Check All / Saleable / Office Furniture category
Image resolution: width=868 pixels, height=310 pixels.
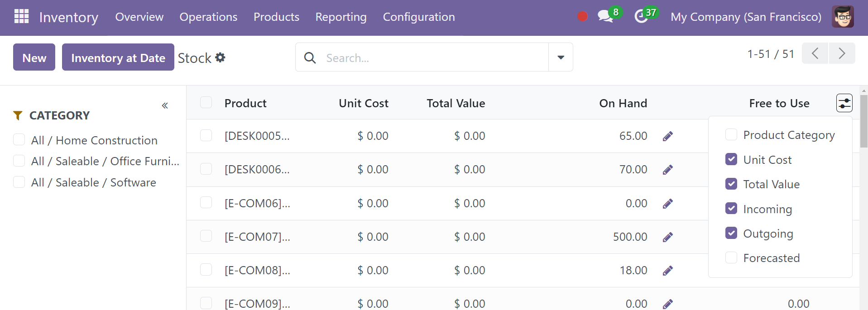point(19,161)
